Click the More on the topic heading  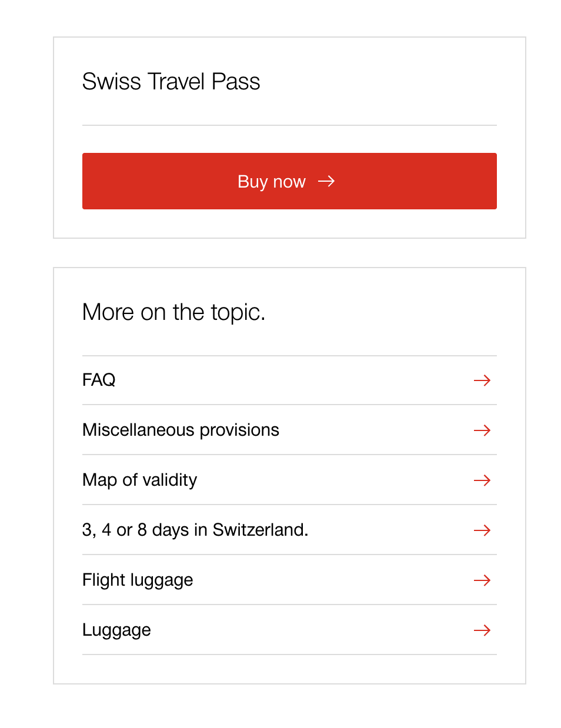(173, 312)
